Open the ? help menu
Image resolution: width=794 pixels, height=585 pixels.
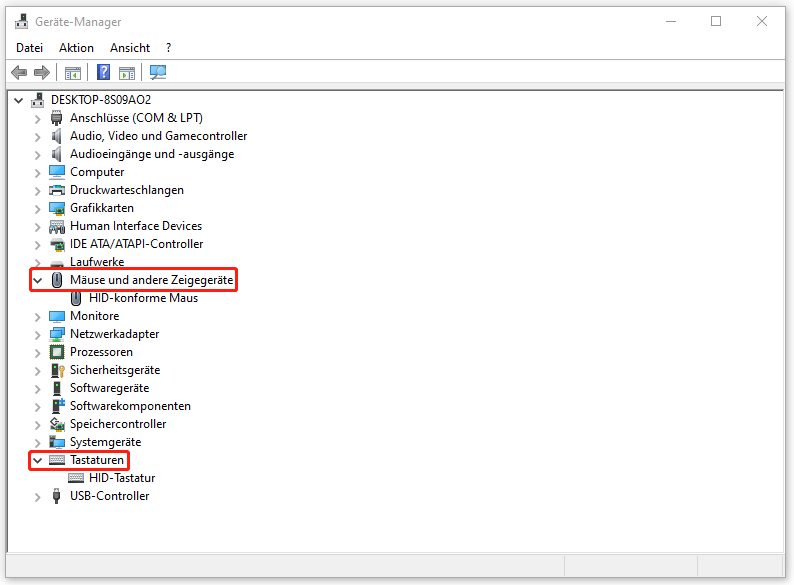click(169, 48)
